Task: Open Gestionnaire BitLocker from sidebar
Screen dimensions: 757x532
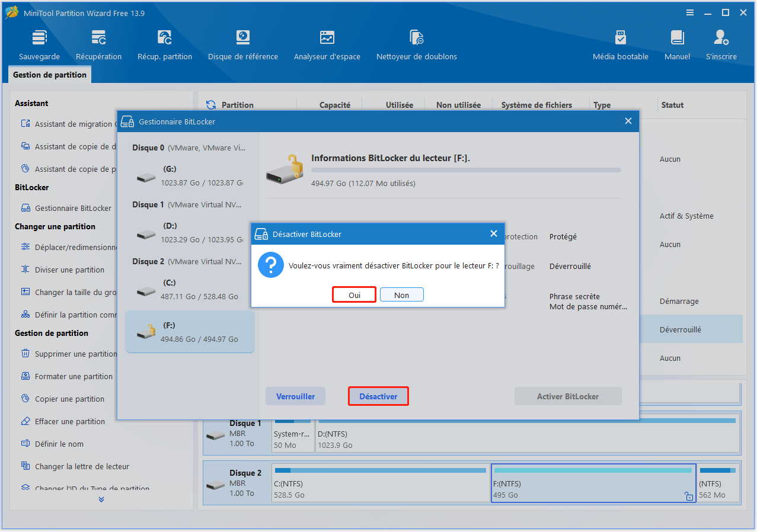Action: tap(66, 208)
